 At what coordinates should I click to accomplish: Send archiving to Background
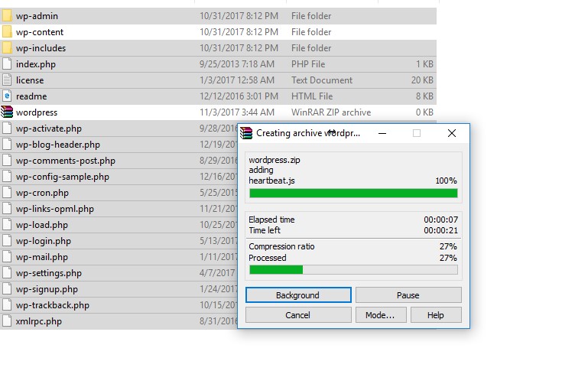click(x=298, y=295)
